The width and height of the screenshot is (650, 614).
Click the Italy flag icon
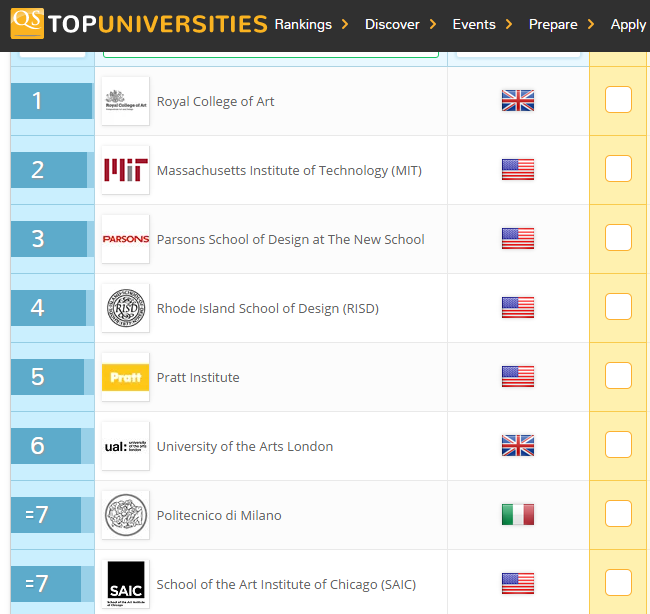coord(518,515)
